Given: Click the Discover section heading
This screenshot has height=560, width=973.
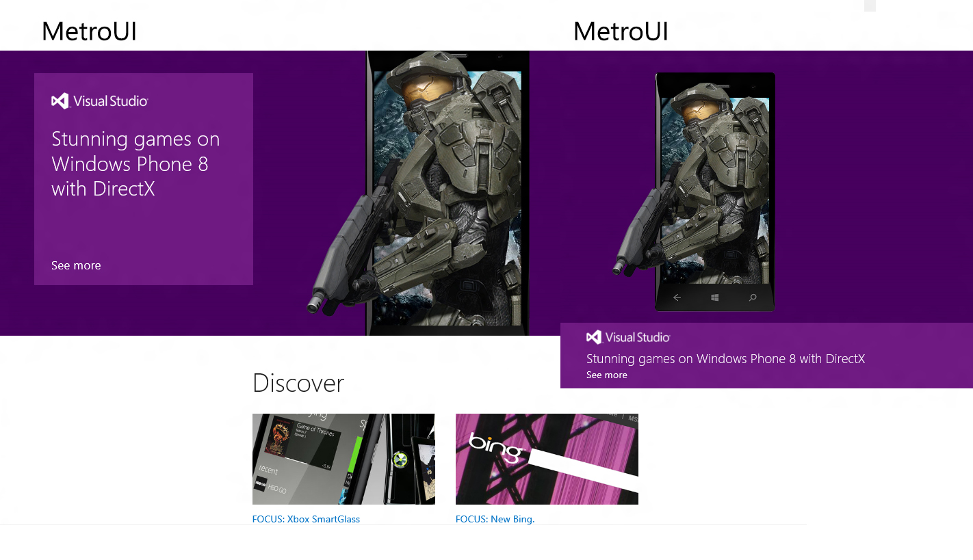Looking at the screenshot, I should tap(298, 383).
